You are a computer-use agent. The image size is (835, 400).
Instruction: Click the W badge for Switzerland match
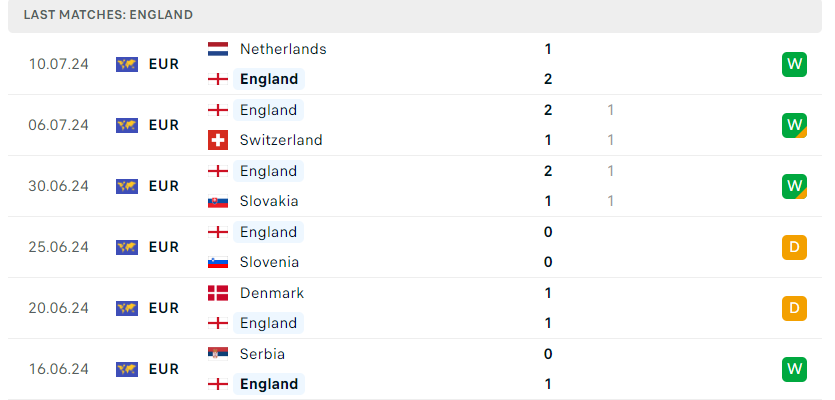coord(794,125)
